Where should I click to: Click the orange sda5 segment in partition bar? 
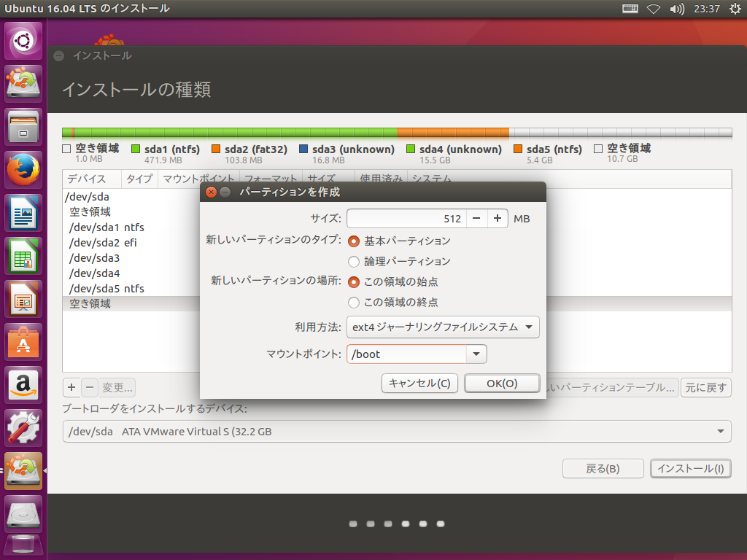[x=453, y=133]
